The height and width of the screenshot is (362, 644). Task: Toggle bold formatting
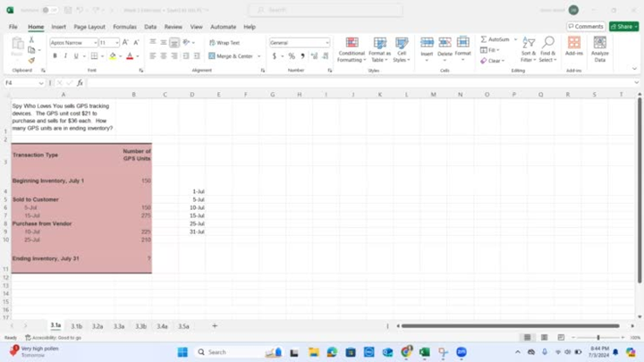tap(55, 56)
